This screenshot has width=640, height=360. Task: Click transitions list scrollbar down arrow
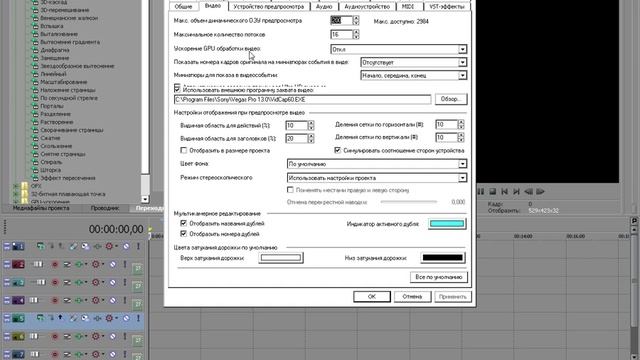[x=145, y=199]
